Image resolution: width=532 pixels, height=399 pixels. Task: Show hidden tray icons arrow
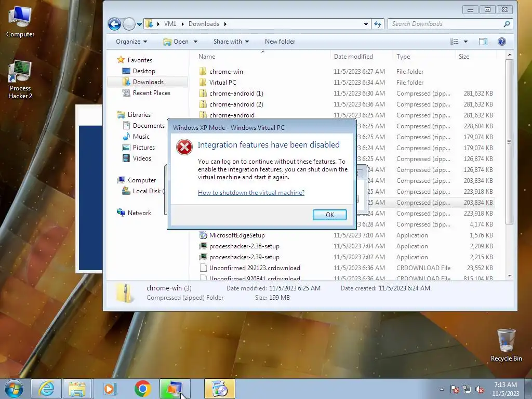coord(442,389)
